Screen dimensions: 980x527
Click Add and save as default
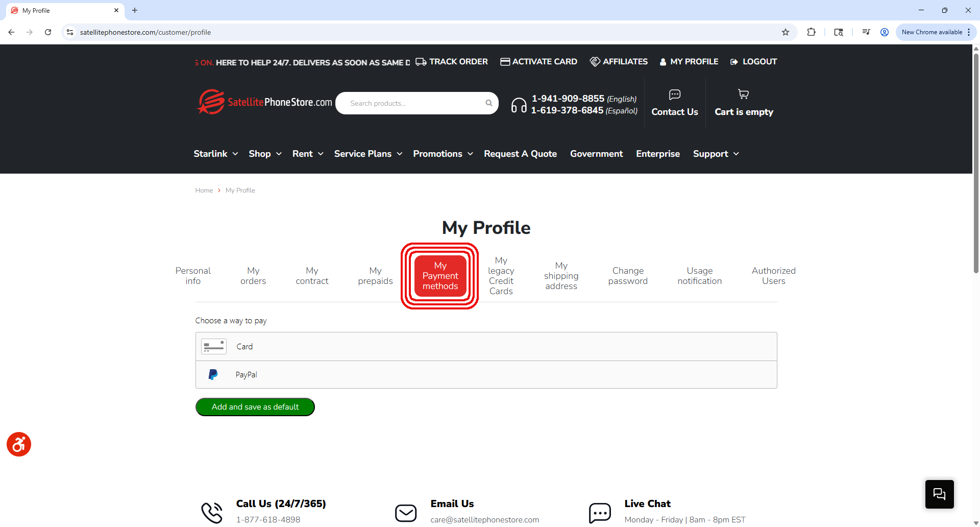(255, 407)
